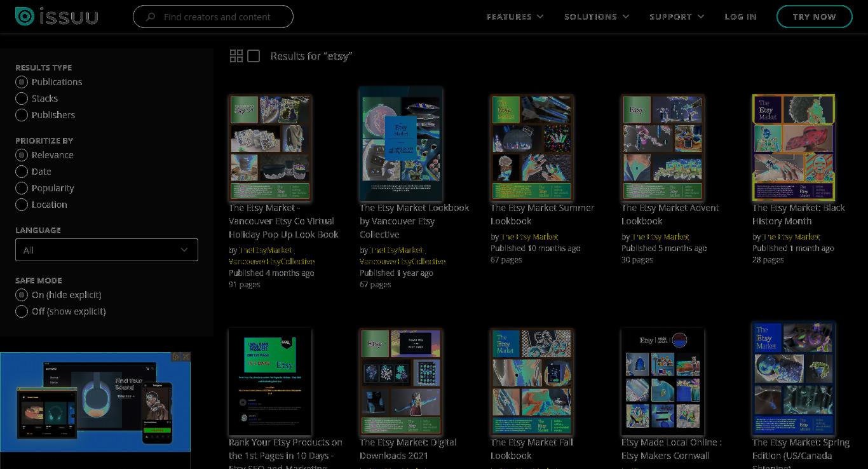This screenshot has width=868, height=469.
Task: Click the title The Etsy Market Advent Lookbook
Action: (x=670, y=214)
